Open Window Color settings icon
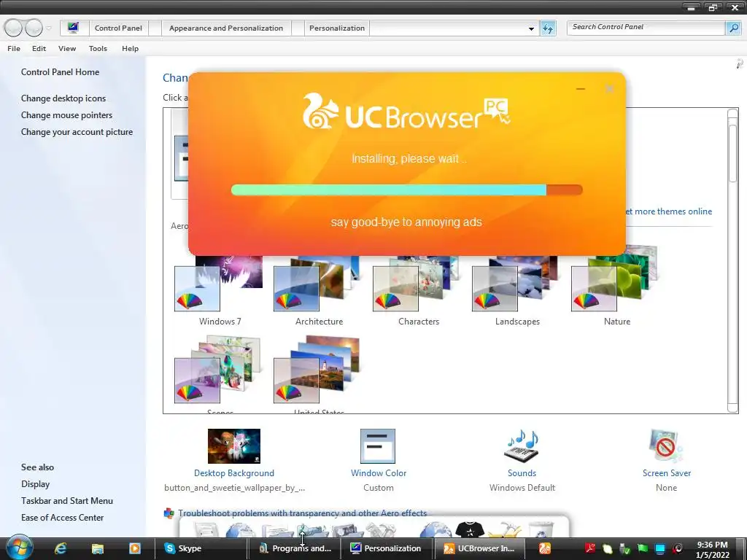Image resolution: width=747 pixels, height=560 pixels. tap(378, 446)
